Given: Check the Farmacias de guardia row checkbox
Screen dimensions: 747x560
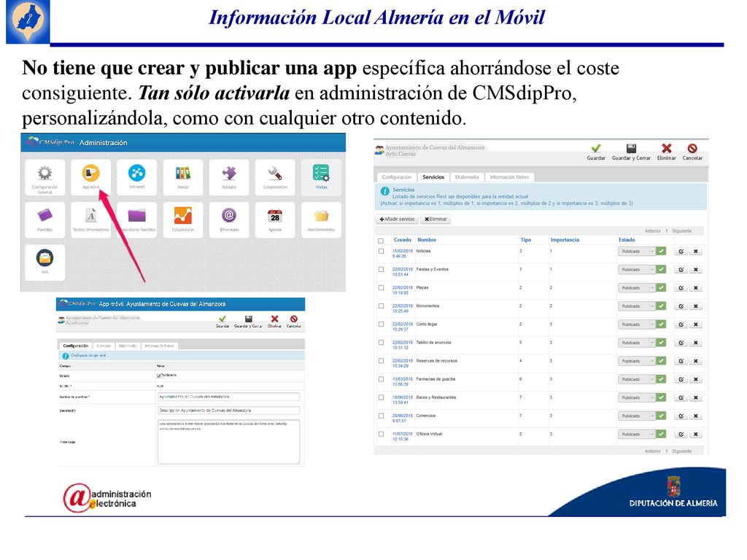Looking at the screenshot, I should pos(381,379).
